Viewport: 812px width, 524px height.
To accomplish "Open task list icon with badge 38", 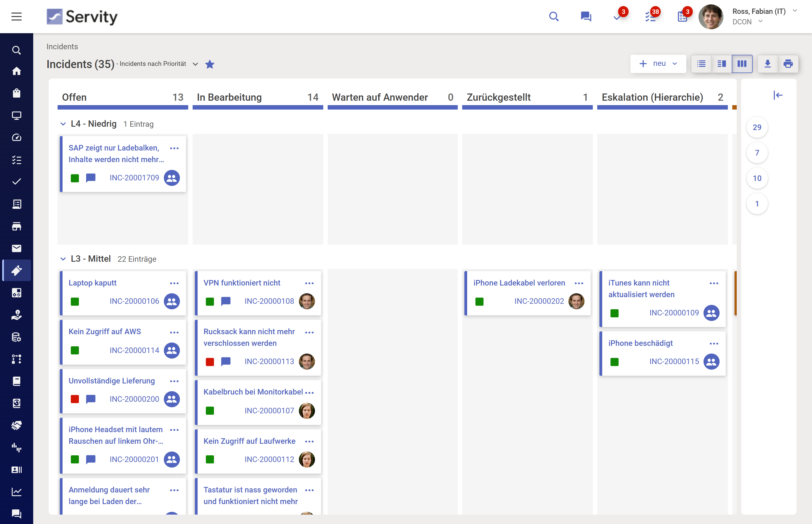I will coord(650,16).
